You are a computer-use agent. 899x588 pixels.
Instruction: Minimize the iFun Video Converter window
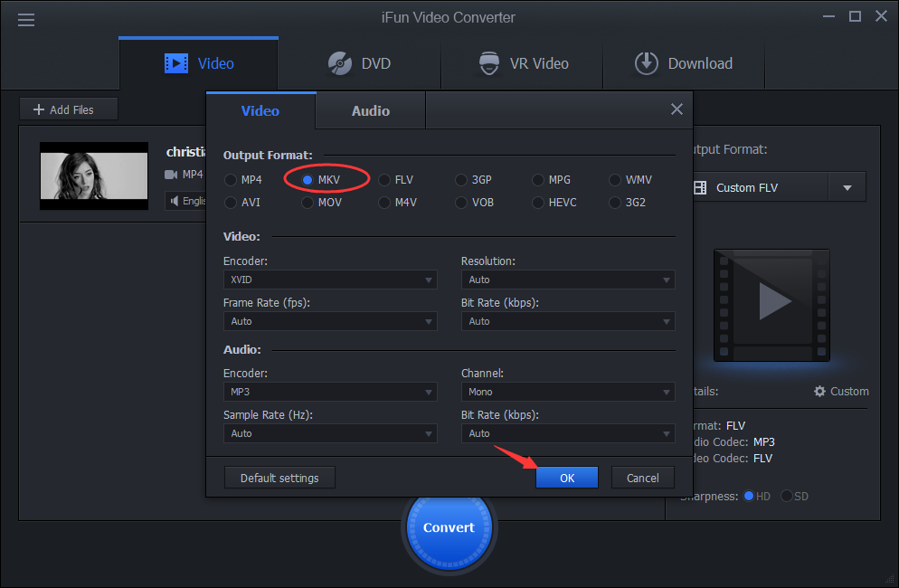828,16
